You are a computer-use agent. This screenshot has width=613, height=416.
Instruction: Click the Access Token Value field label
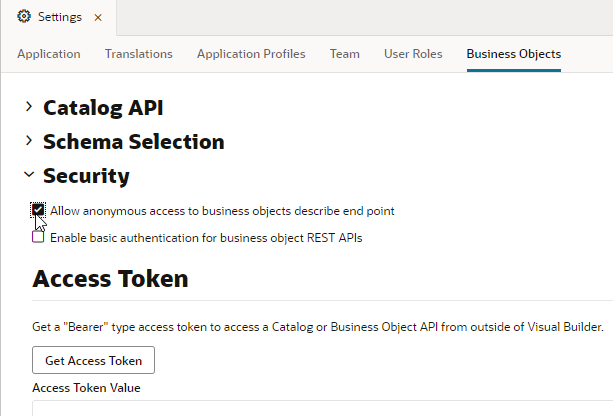click(86, 388)
